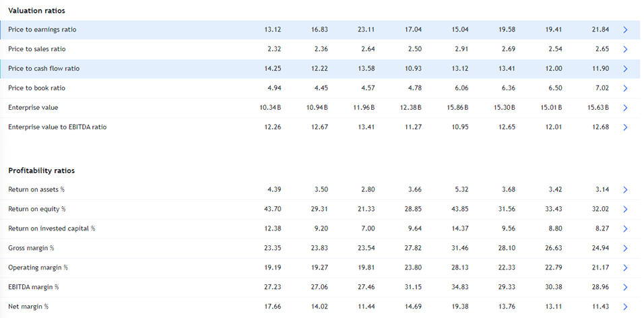644x318 pixels.
Task: Click the right chevron on Price to book ratio row
Action: click(x=625, y=88)
